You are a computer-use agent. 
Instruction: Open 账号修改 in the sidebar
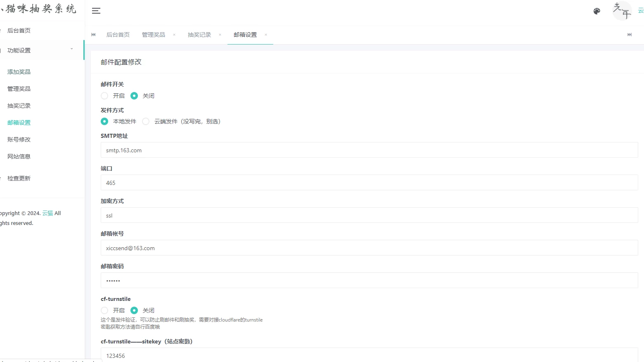point(19,140)
